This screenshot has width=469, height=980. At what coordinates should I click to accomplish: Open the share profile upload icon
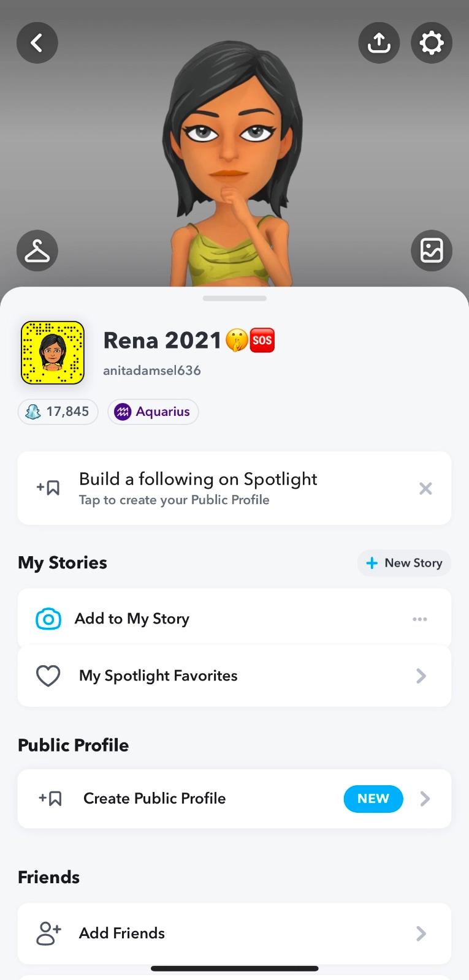pos(379,43)
